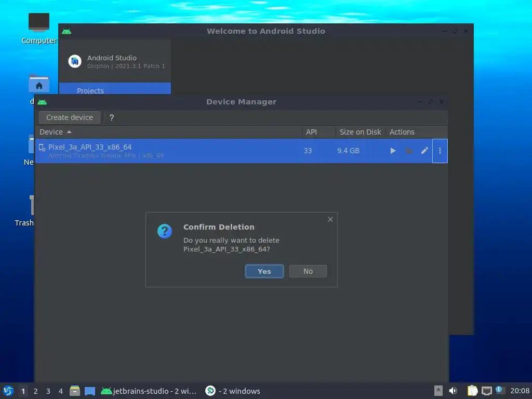Select the Pixel_3a_API_33_x86_64 device row
The image size is (532, 399).
(x=241, y=151)
